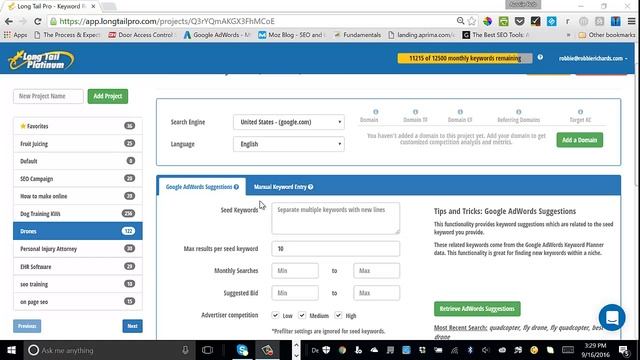Open Moz Blog bookmark
The width and height of the screenshot is (640, 360).
coord(292,35)
